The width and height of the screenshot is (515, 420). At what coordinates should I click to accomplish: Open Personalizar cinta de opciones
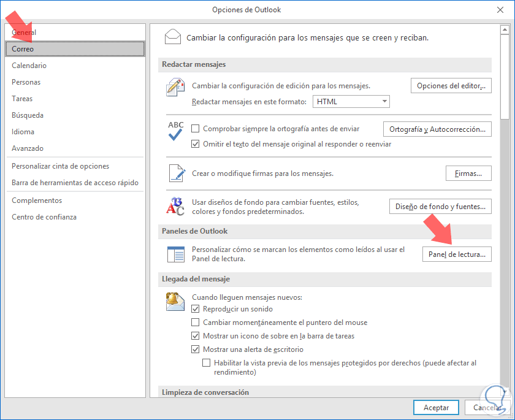click(75, 166)
